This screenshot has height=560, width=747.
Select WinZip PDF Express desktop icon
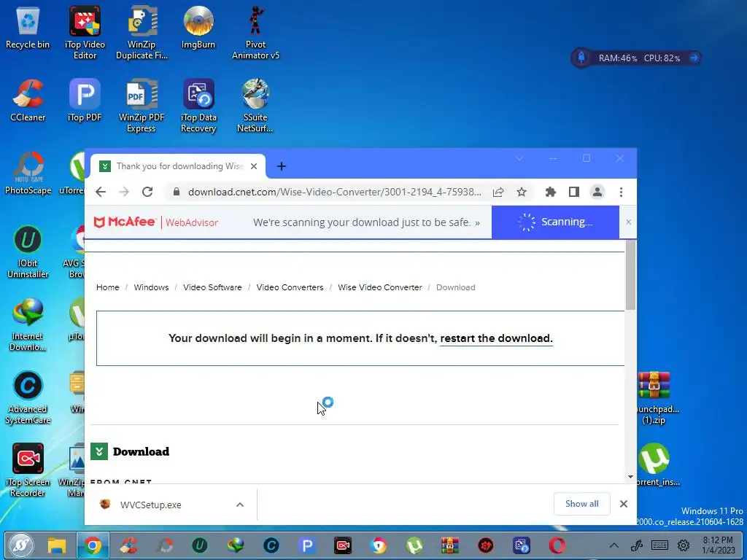142,106
